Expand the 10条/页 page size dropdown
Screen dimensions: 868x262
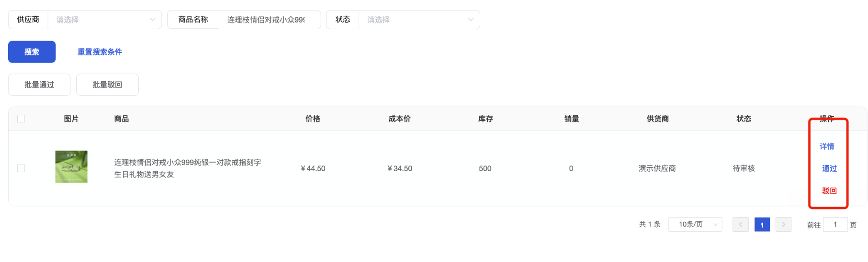coord(695,224)
